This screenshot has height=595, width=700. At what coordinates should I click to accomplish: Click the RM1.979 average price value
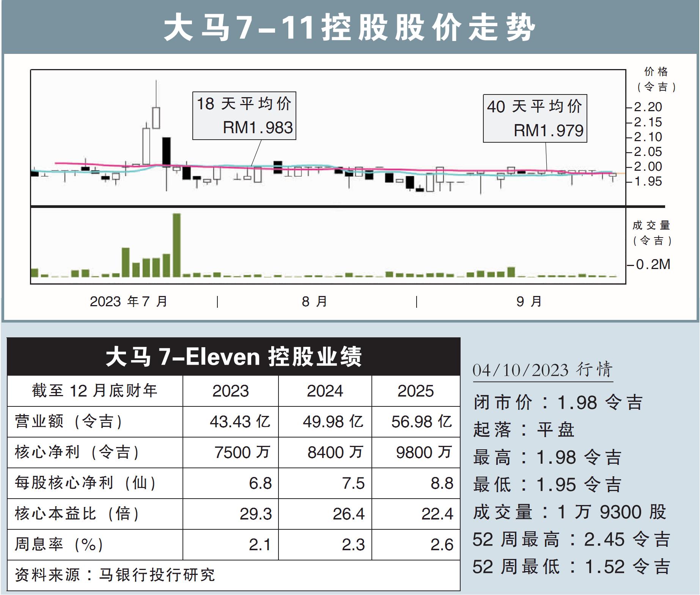point(549,131)
